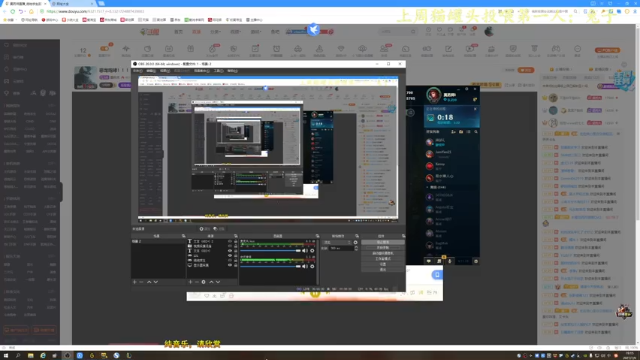Hide the display capture source eye icon
Screen dimensions: 640x360
(230, 265)
